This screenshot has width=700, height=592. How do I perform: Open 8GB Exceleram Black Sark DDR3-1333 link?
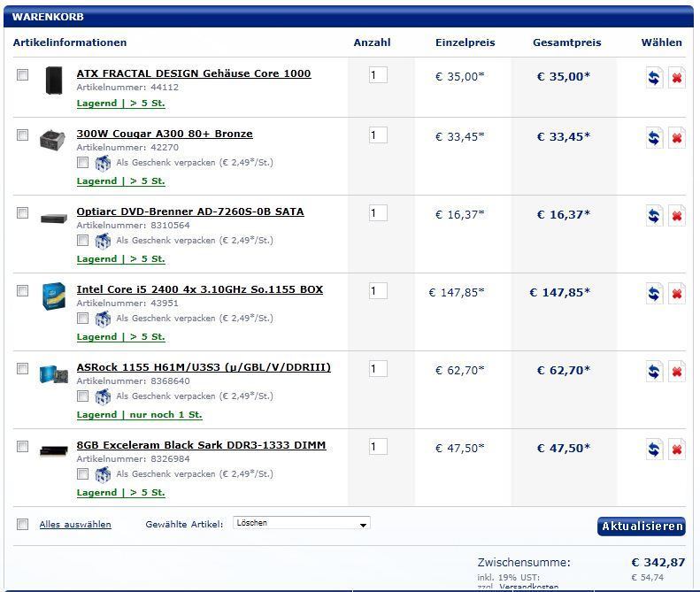(x=201, y=446)
